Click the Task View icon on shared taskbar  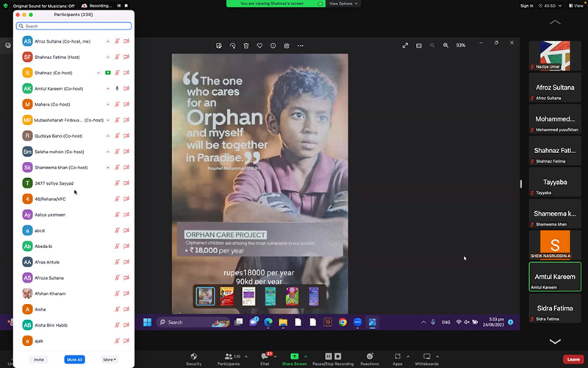click(x=238, y=322)
